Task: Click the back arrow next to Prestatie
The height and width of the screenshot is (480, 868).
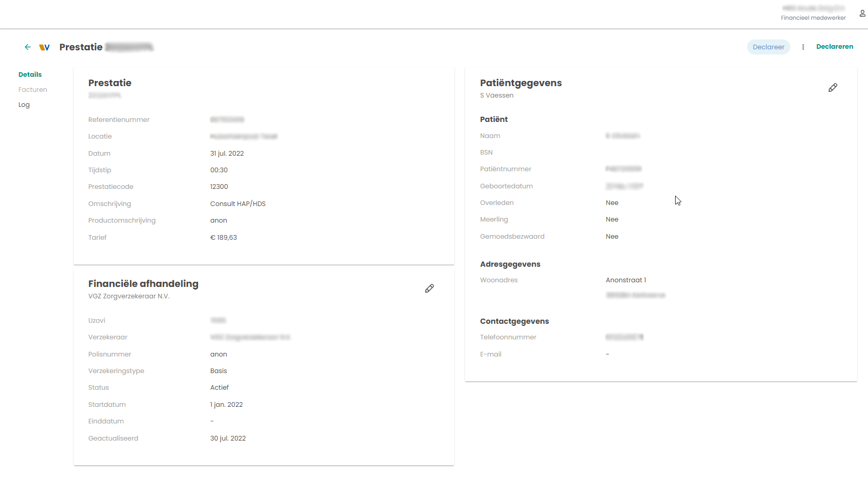Action: (27, 47)
